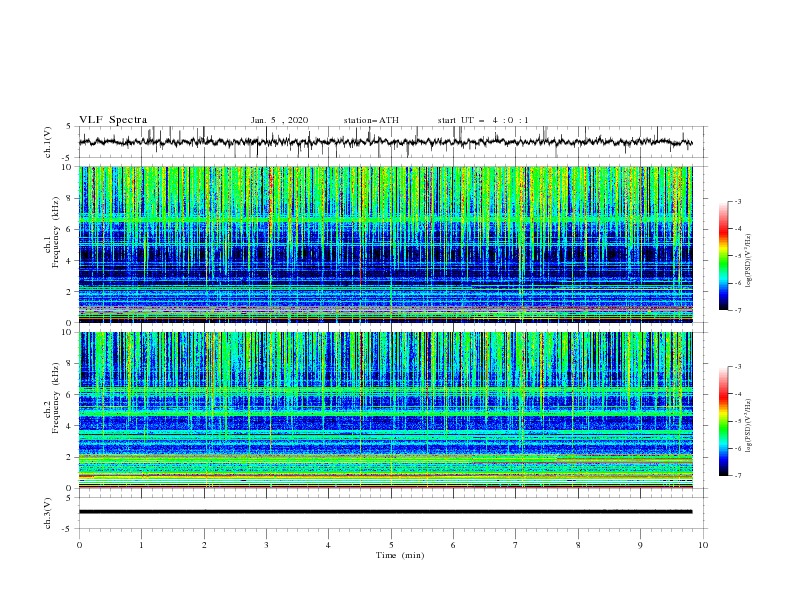The height and width of the screenshot is (612, 792).
Task: Click time axis tick label '1'
Action: pos(141,545)
